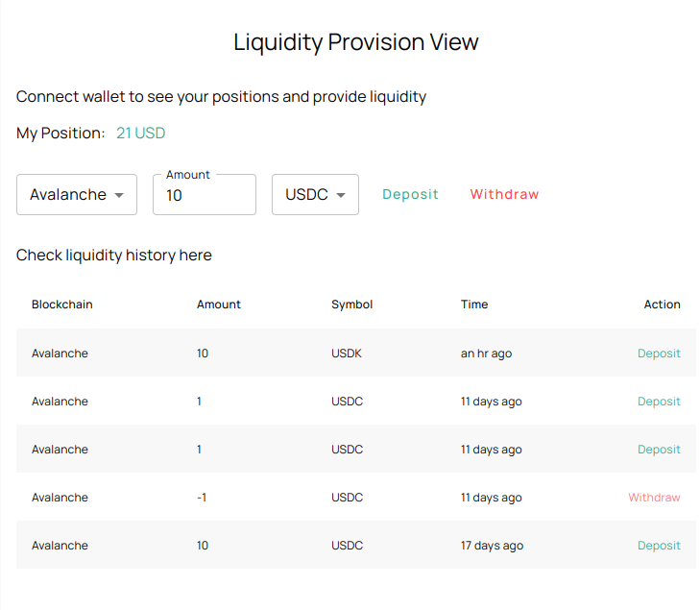The image size is (700, 610).
Task: Click the -1 amount cell
Action: pyautogui.click(x=202, y=498)
